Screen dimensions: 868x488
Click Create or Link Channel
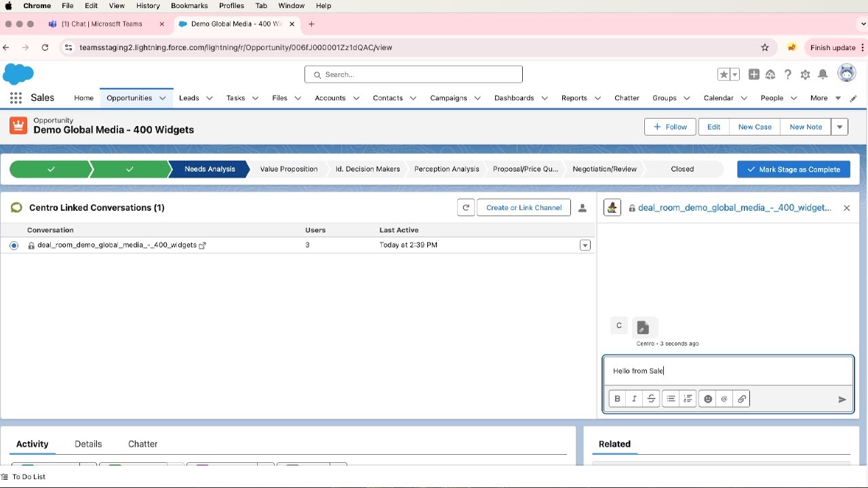(x=524, y=208)
